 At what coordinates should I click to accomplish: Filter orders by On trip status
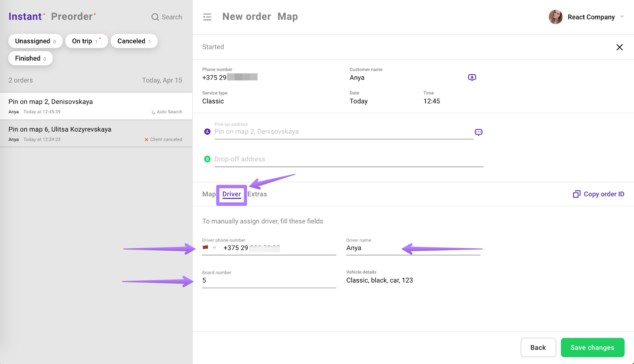86,41
